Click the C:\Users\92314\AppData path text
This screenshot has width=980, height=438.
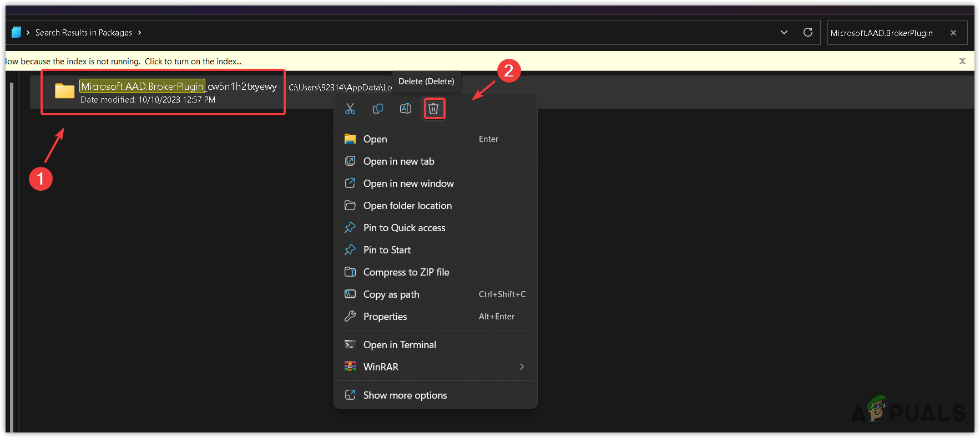pos(340,88)
